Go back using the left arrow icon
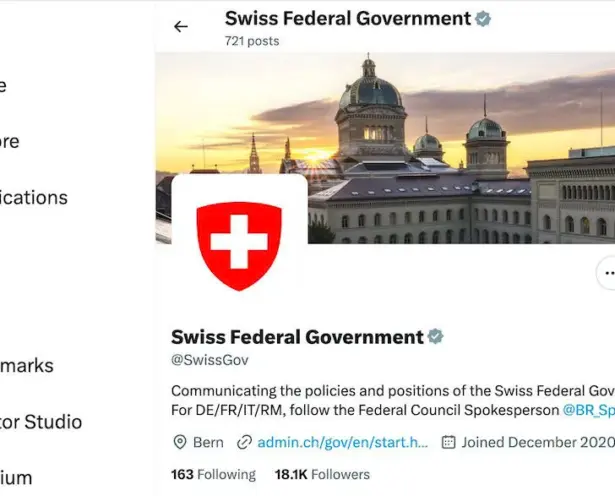Image resolution: width=615 pixels, height=496 pixels. pyautogui.click(x=181, y=26)
